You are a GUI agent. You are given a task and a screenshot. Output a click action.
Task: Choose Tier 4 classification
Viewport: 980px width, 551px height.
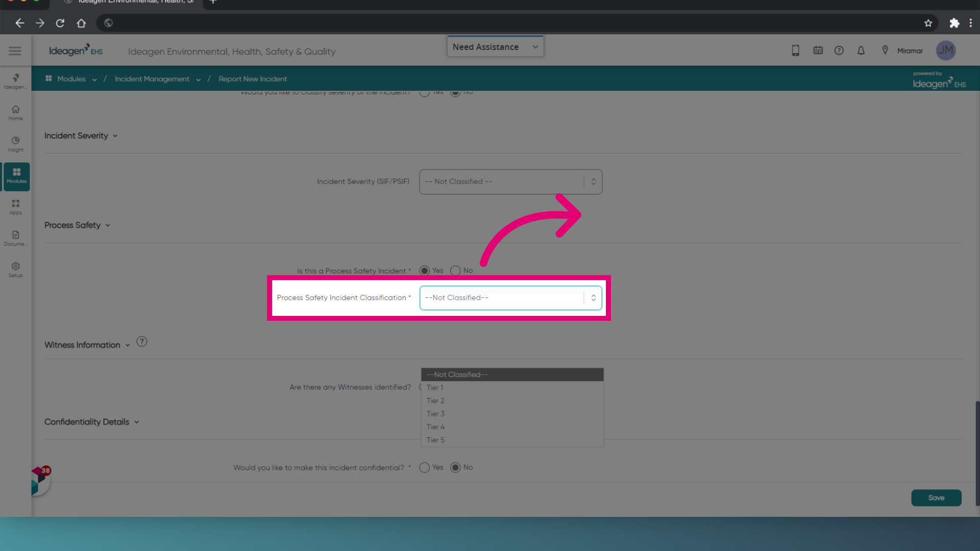click(x=512, y=427)
